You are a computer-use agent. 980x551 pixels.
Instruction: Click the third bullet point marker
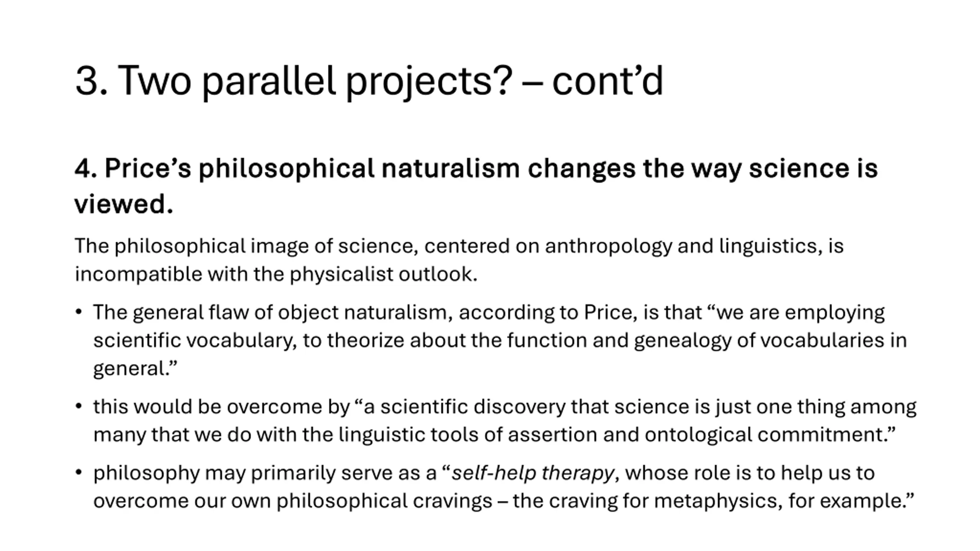point(79,473)
